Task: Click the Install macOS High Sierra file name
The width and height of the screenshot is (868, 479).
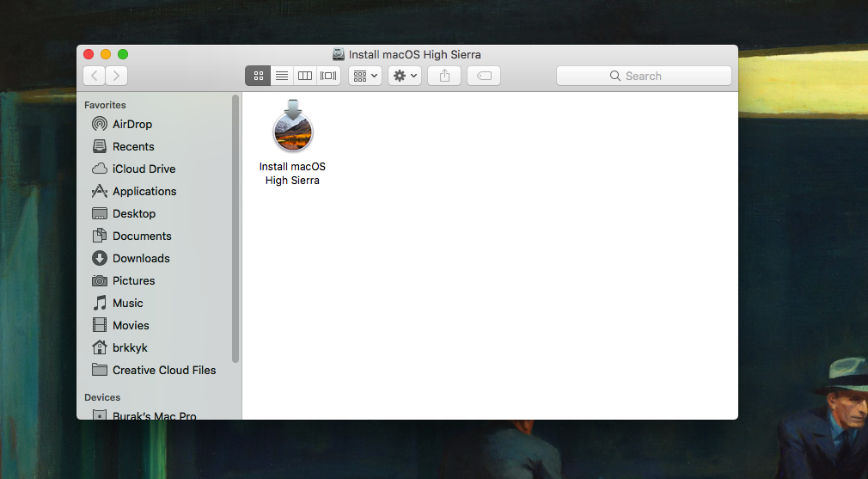Action: click(292, 174)
